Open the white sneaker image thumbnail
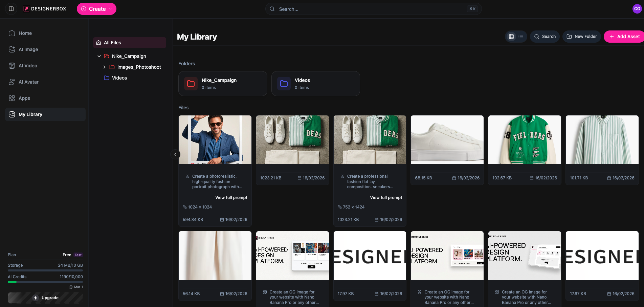Viewport: 644px width, 307px height. 447,139
